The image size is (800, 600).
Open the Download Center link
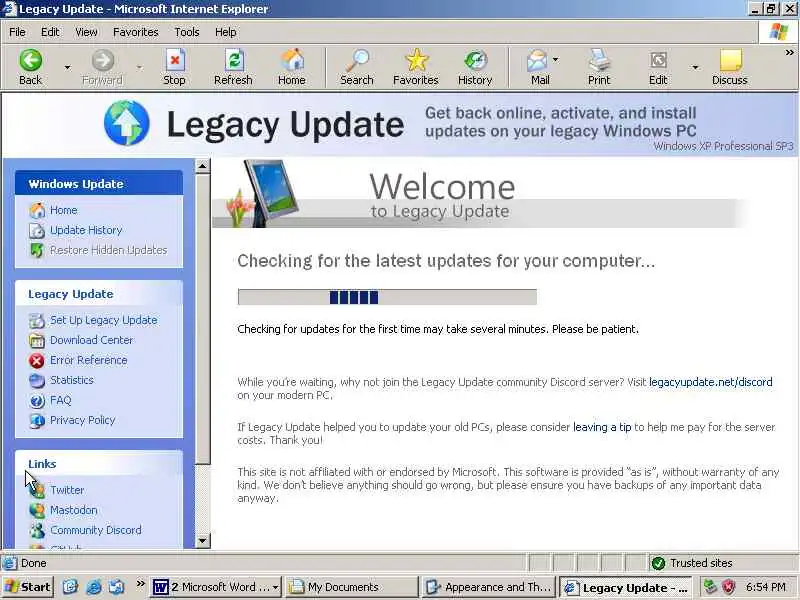click(91, 340)
